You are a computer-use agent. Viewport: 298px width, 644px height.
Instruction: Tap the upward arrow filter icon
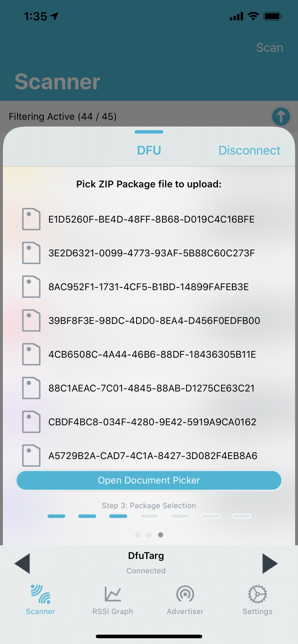(x=281, y=116)
